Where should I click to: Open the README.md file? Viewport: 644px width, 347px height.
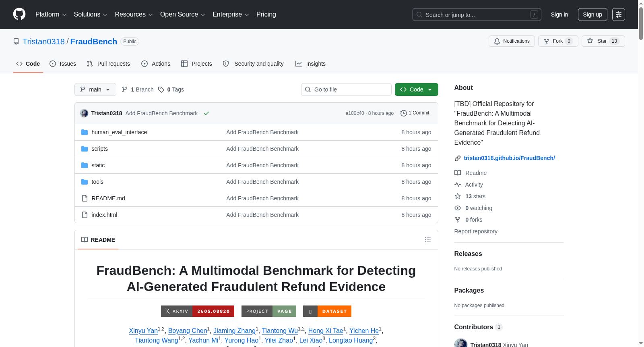click(x=108, y=198)
